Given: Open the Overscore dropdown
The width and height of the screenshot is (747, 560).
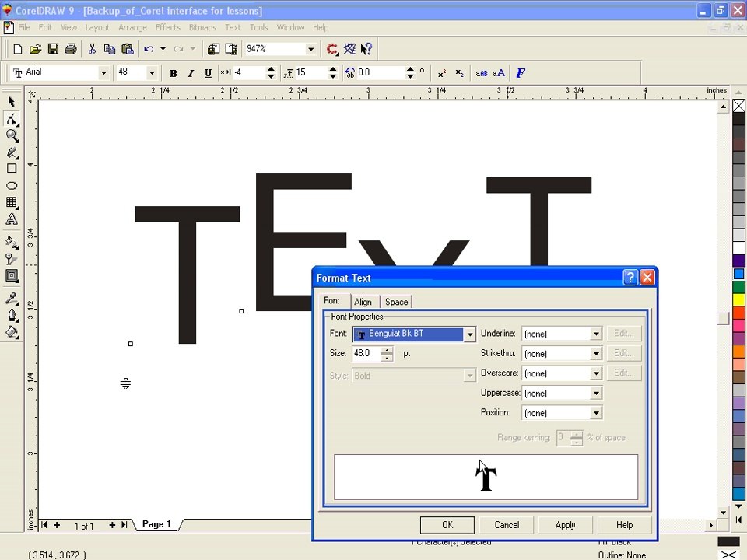Looking at the screenshot, I should coord(596,373).
